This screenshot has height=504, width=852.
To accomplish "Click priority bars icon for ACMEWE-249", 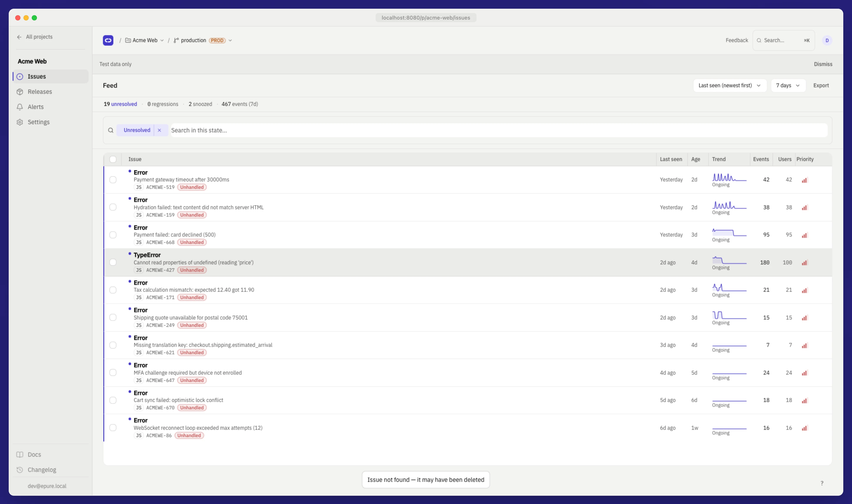I will click(804, 318).
